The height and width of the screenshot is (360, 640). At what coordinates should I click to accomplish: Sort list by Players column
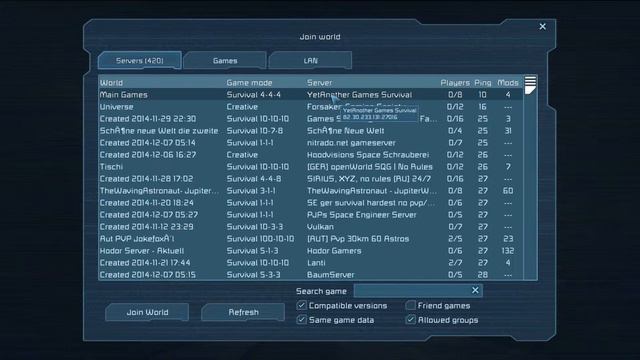click(x=455, y=83)
